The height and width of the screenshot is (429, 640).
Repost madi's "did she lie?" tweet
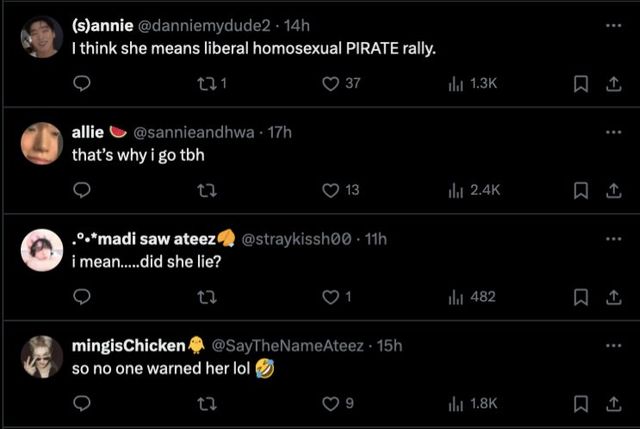pos(207,296)
